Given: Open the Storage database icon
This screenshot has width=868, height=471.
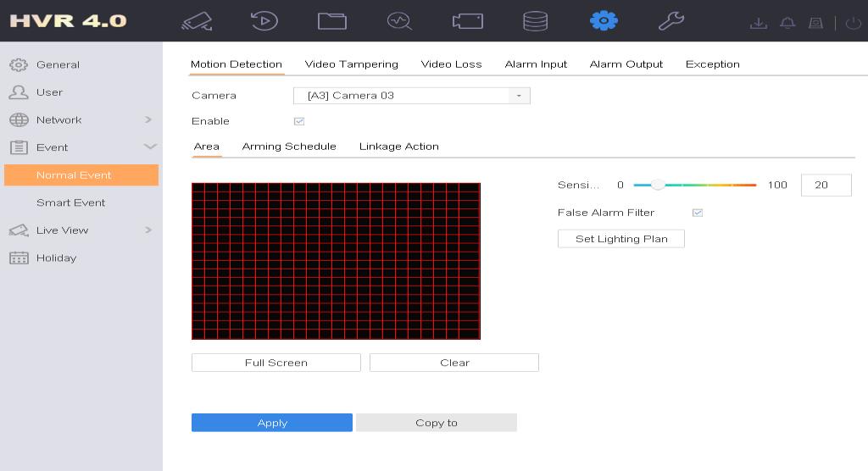Looking at the screenshot, I should pos(535,21).
